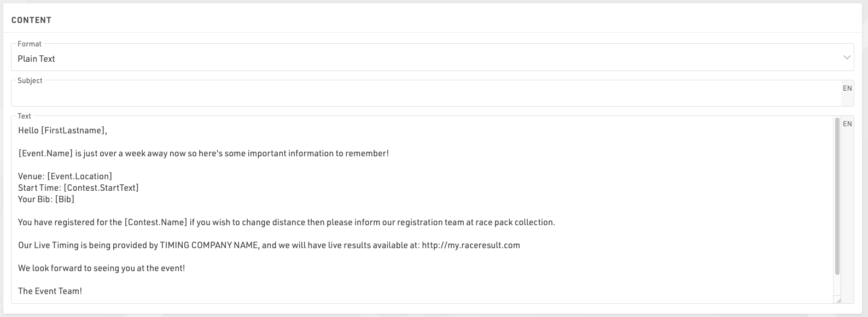The height and width of the screenshot is (317, 868).
Task: Click the TIMING COMPANY NAME text
Action: pos(209,245)
